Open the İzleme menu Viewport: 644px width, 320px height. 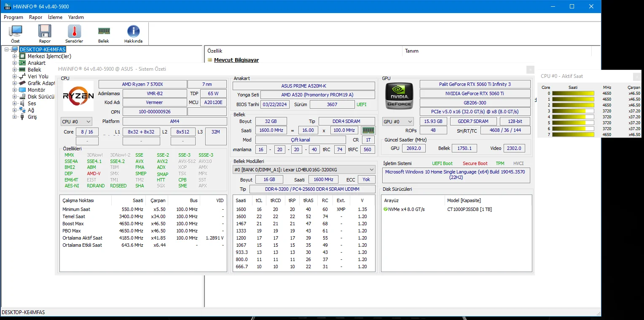point(55,17)
